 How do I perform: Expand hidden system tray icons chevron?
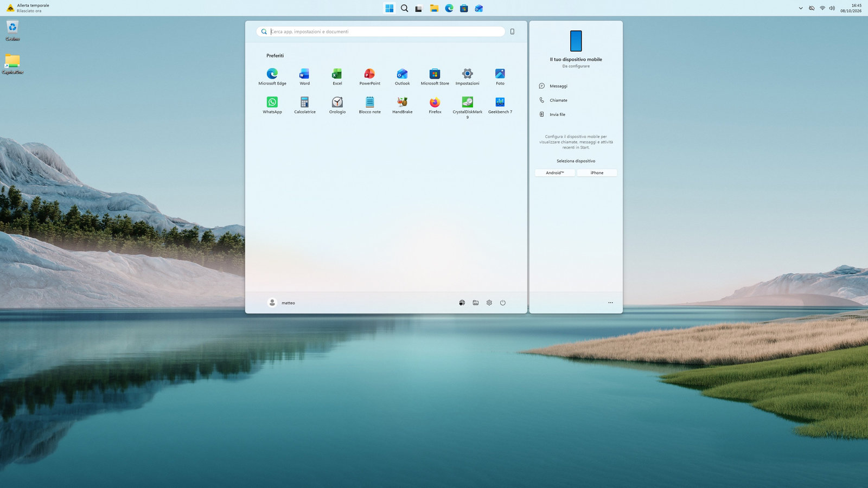click(801, 8)
